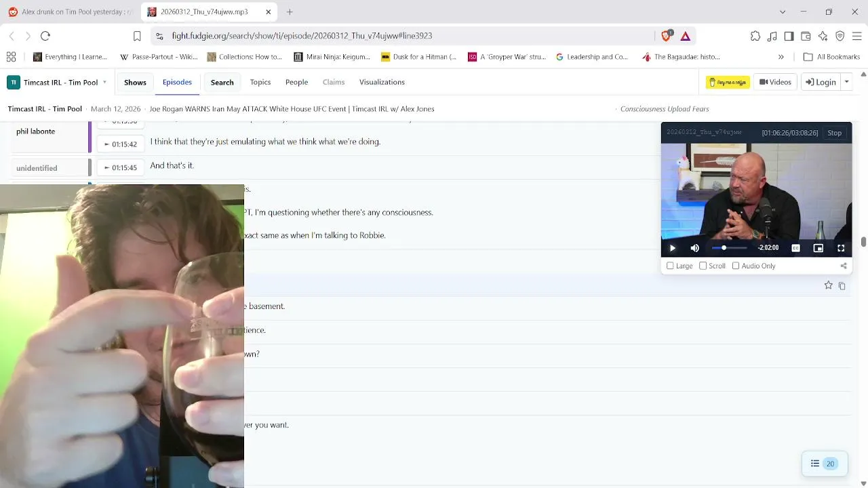Close the 20260312_Thu mp3 tab
Viewport: 868px width, 488px height.
click(x=269, y=12)
